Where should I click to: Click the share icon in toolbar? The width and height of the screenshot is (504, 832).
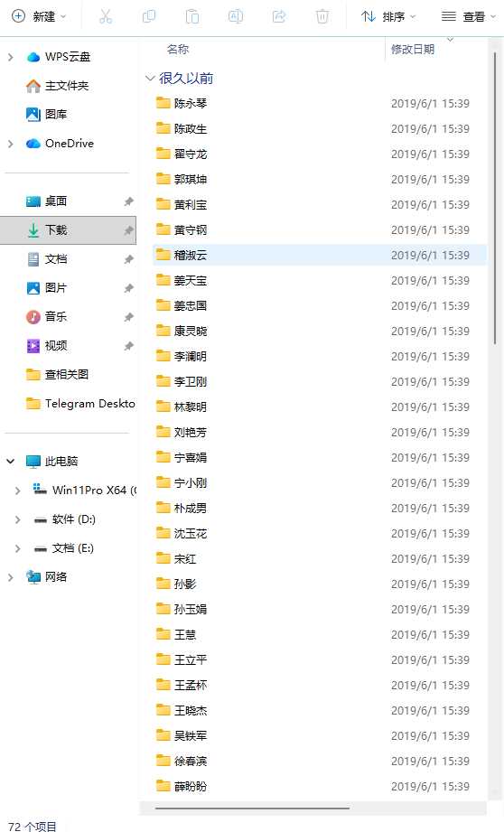point(279,16)
